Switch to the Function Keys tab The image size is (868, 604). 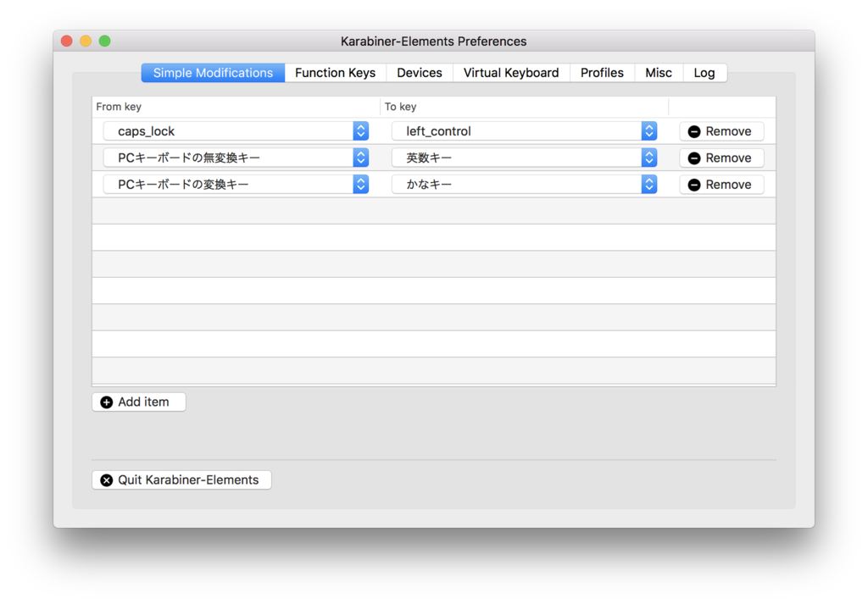click(335, 73)
